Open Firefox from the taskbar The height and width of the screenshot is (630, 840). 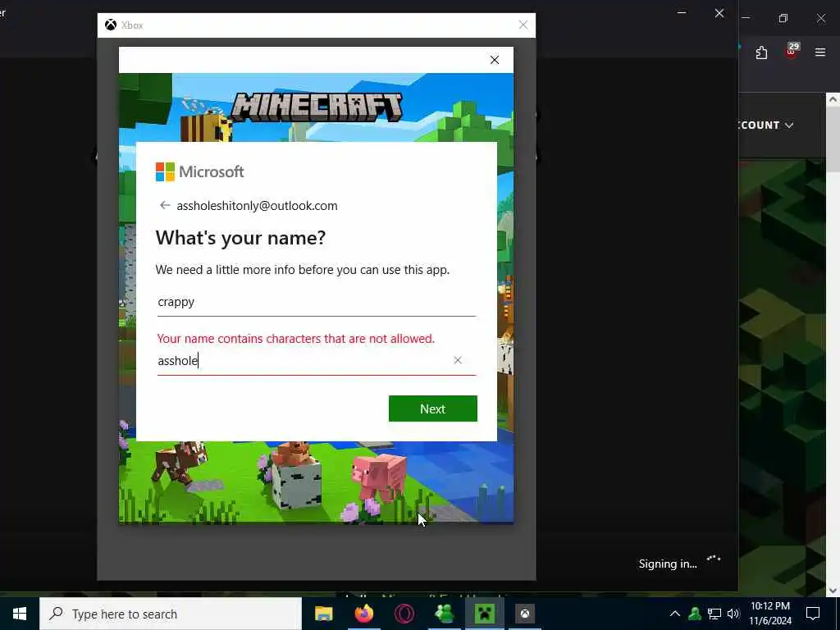[363, 614]
